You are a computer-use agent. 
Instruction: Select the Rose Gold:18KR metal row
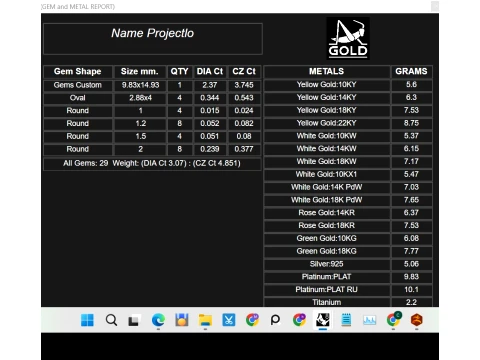click(x=327, y=226)
